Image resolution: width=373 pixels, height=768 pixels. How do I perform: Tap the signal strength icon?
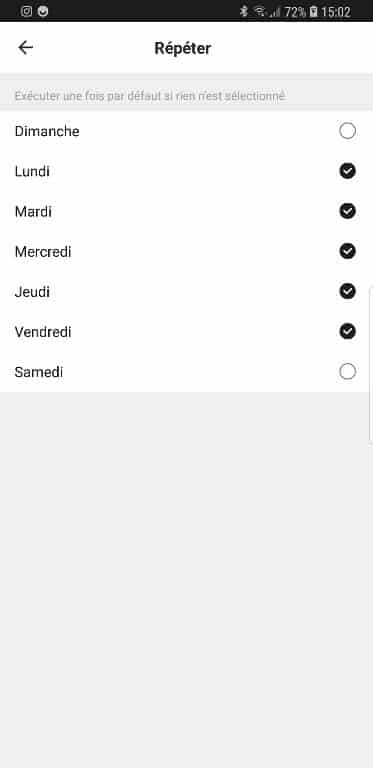[275, 12]
